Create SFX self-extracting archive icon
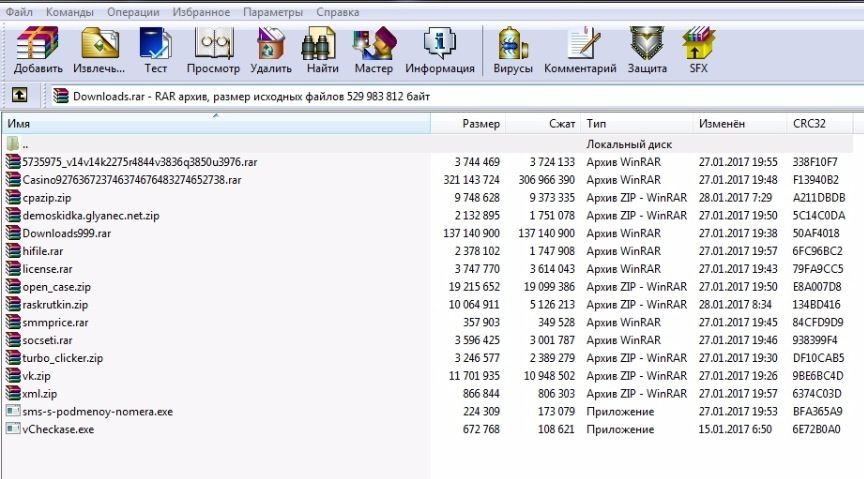 pos(698,44)
